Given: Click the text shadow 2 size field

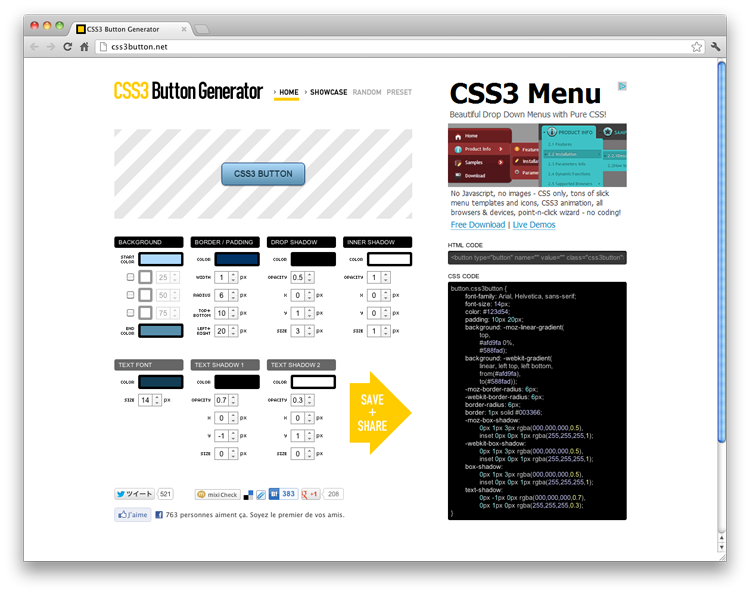Looking at the screenshot, I should pyautogui.click(x=298, y=454).
